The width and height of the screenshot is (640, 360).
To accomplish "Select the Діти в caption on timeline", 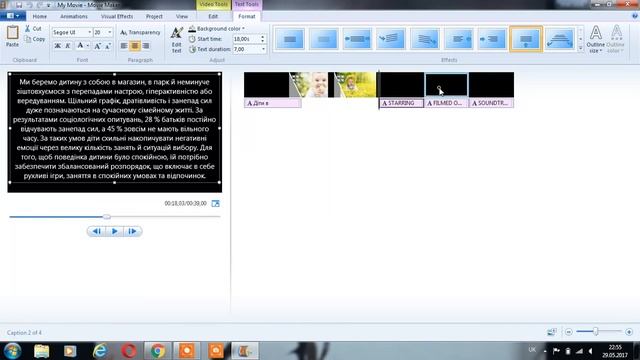I will (273, 103).
